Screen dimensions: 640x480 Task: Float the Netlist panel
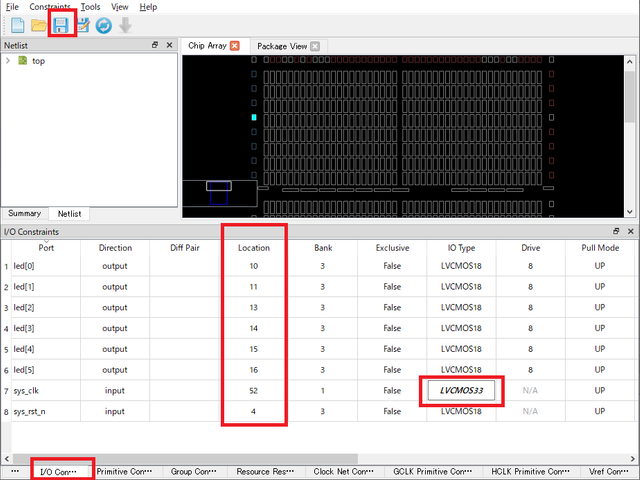[155, 45]
